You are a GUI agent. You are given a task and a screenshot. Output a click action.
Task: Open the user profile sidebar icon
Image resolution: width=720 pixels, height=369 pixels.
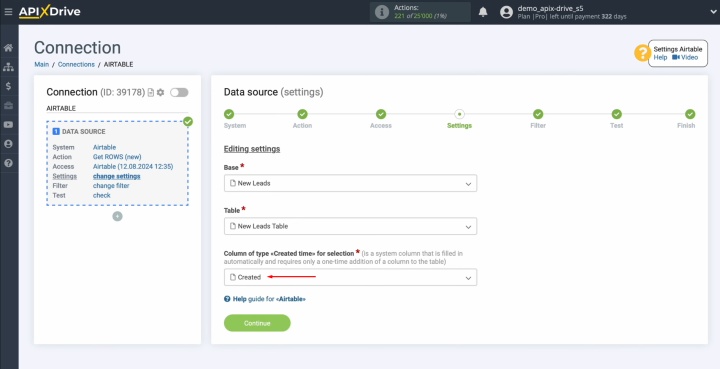click(8, 144)
